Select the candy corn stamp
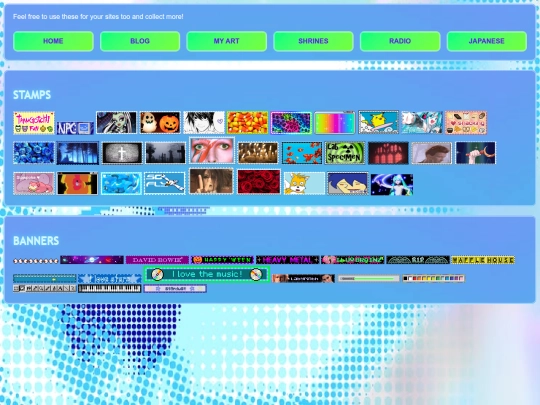This screenshot has height=405, width=540. [248, 122]
